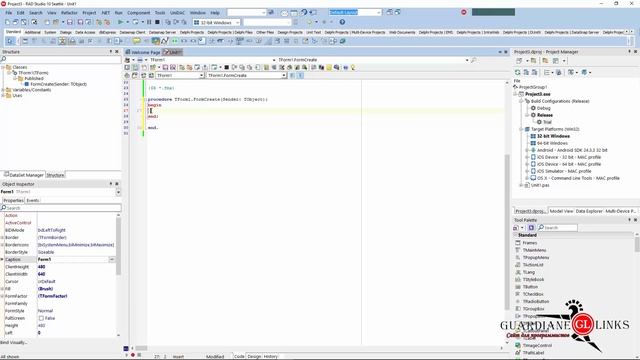Open the Refactor menu
This screenshot has width=640, height=360.
[69, 13]
